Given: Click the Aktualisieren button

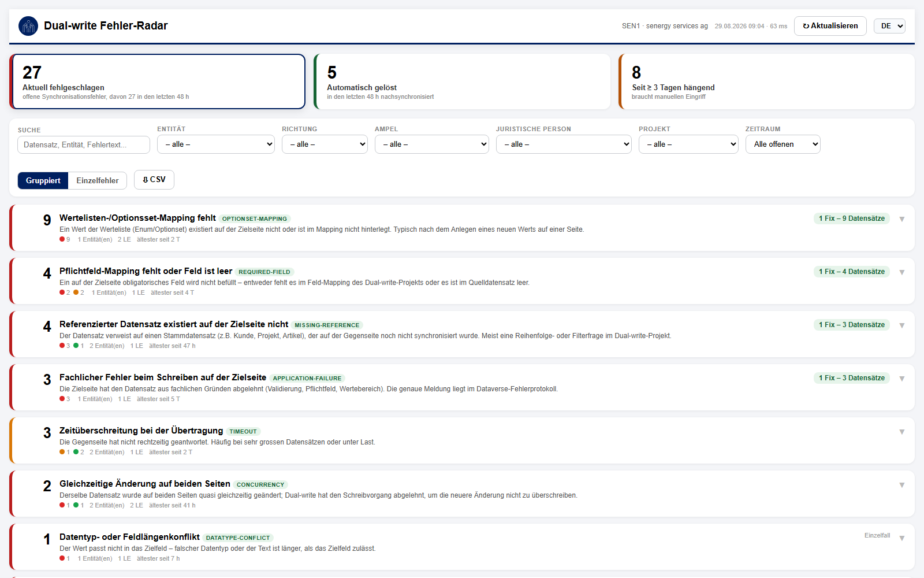Looking at the screenshot, I should (x=830, y=26).
